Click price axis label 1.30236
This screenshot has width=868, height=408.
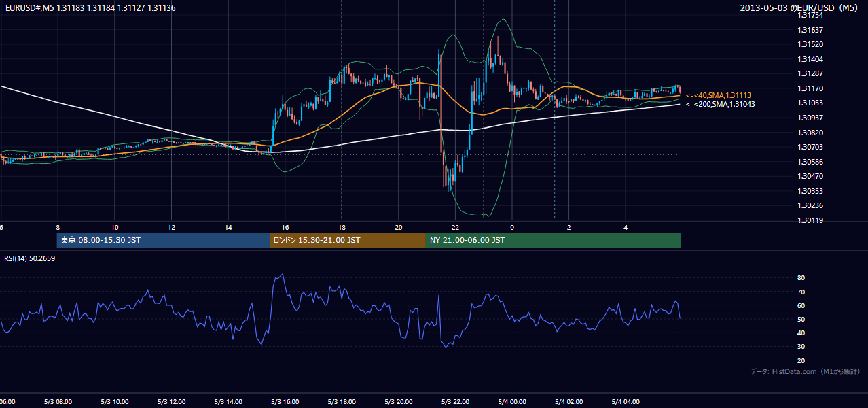coord(810,205)
